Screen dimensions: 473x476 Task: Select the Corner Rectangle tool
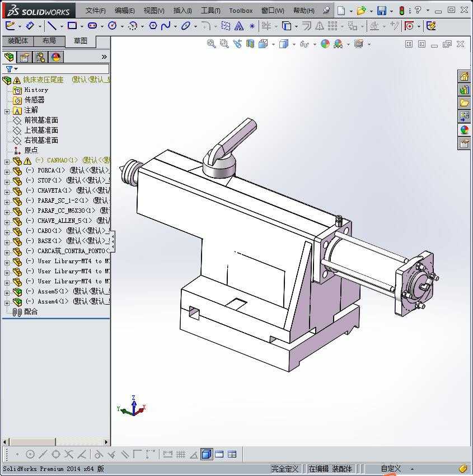click(x=72, y=26)
